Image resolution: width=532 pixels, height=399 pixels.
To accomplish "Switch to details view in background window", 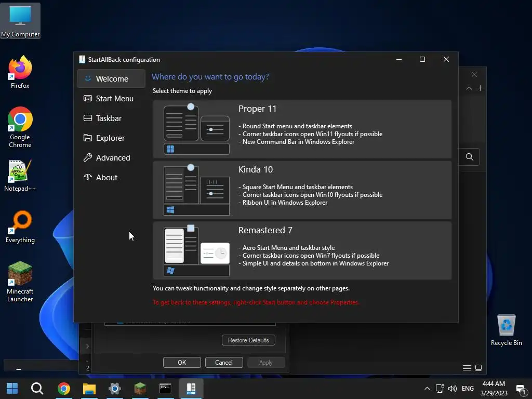I will [467, 368].
